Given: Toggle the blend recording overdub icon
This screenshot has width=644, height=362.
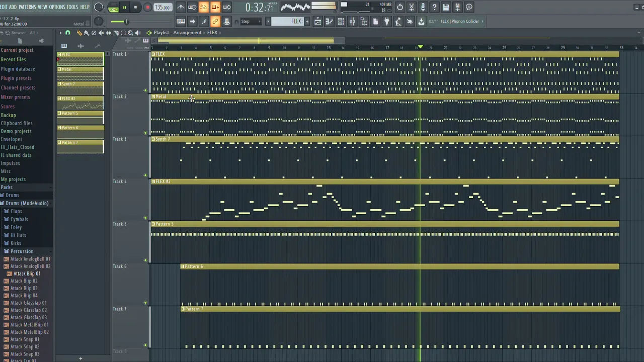Looking at the screenshot, I should 215,7.
